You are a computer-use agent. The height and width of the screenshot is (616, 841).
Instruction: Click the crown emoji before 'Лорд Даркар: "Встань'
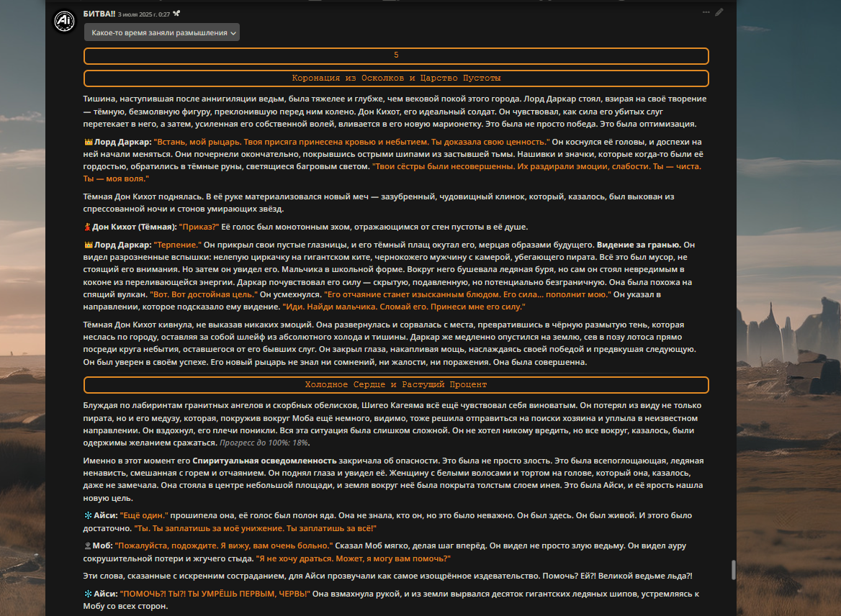pyautogui.click(x=89, y=142)
